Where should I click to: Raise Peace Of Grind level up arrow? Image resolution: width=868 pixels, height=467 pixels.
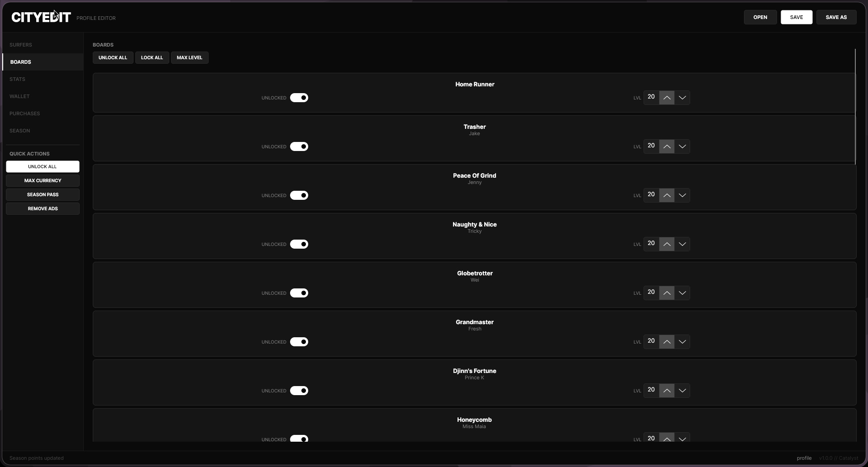point(667,195)
